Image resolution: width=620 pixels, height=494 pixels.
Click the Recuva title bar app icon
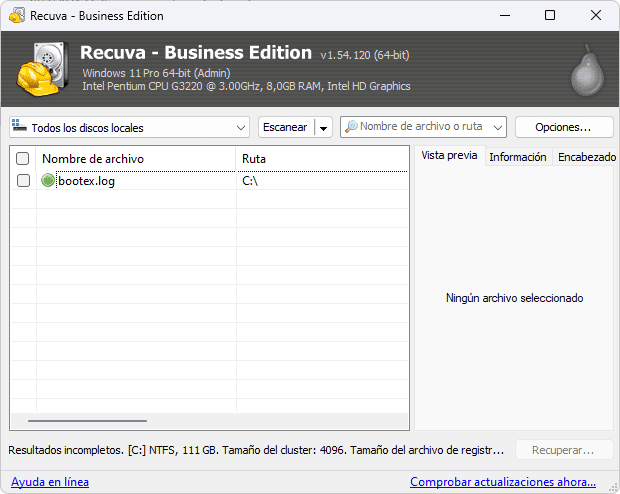click(17, 16)
